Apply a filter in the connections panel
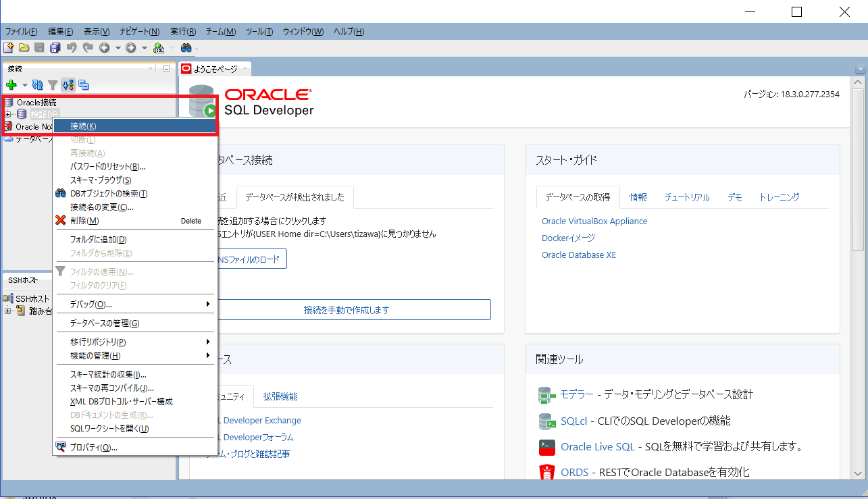 [53, 84]
